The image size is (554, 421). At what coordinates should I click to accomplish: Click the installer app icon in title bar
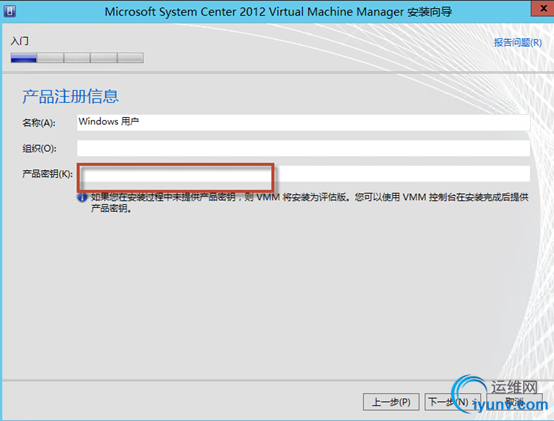9,11
